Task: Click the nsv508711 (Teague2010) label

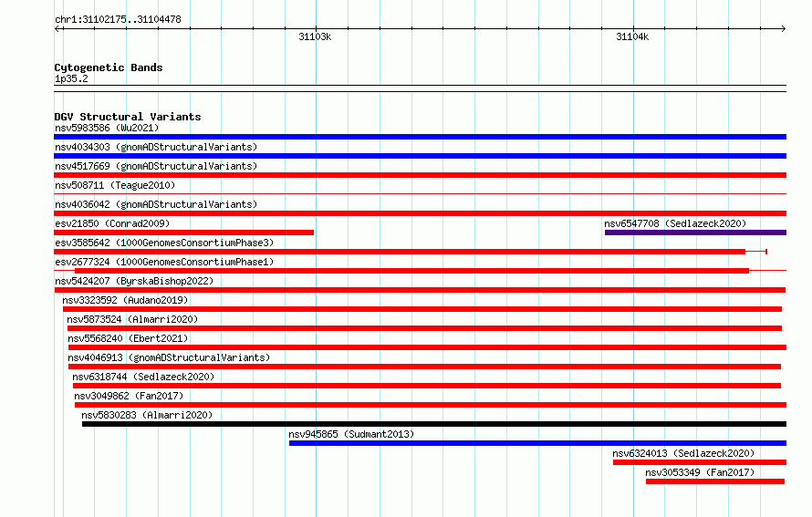Action: 115,185
